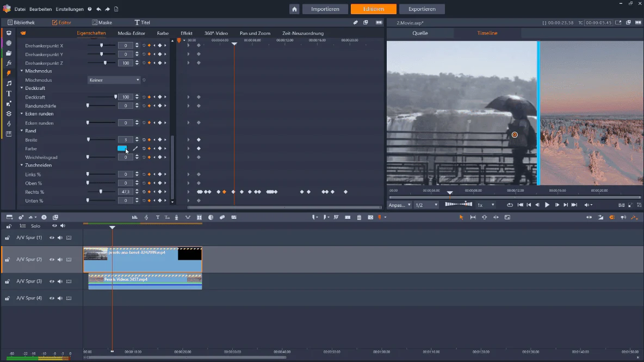Image resolution: width=644 pixels, height=362 pixels.
Task: Click the redo arrow in the top bar
Action: [x=107, y=9]
